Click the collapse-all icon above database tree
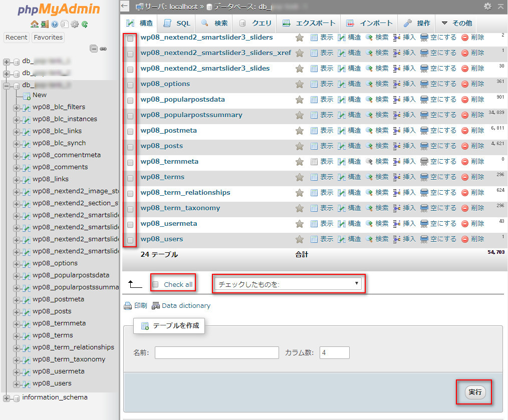Viewport: 508px width, 420px height. click(94, 49)
